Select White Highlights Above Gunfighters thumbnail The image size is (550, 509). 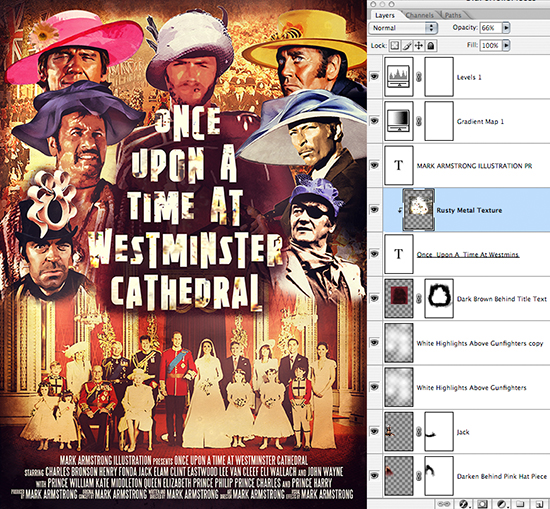click(399, 387)
